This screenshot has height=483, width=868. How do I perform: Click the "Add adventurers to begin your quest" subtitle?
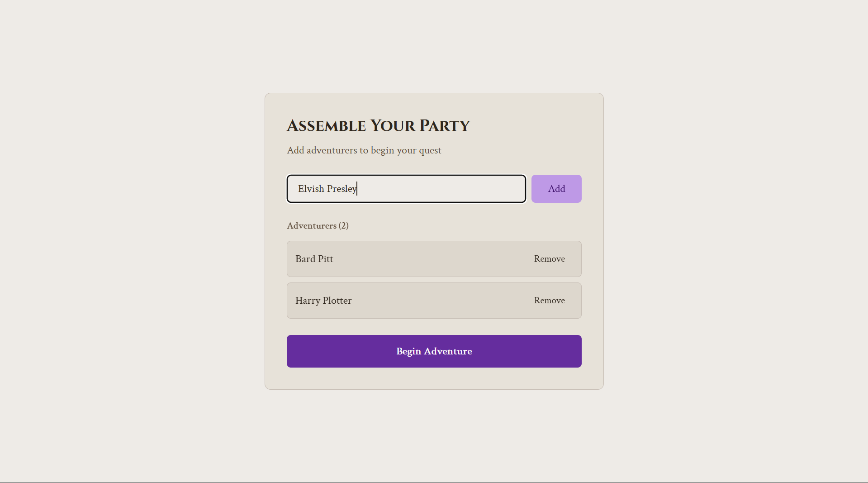(364, 150)
